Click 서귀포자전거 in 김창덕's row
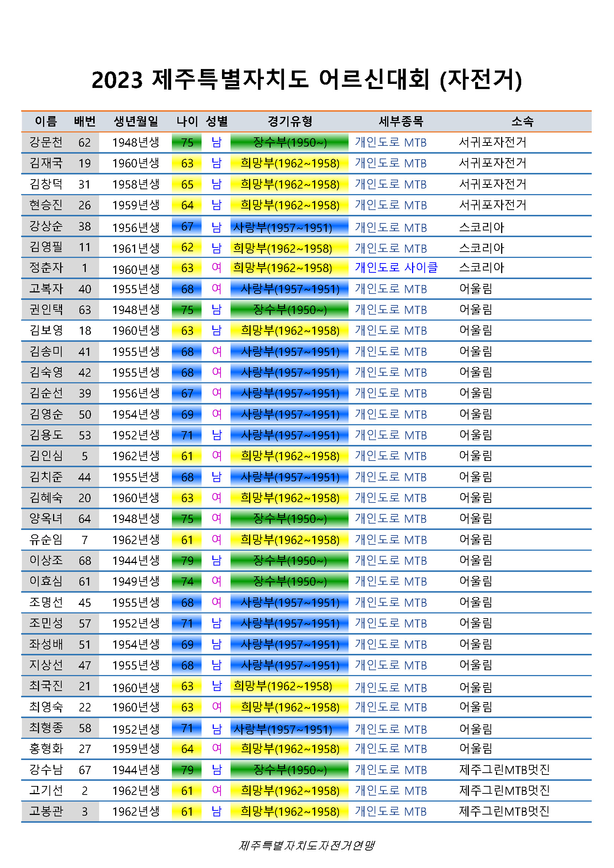Viewport: 614px width, 868px height. [x=493, y=184]
